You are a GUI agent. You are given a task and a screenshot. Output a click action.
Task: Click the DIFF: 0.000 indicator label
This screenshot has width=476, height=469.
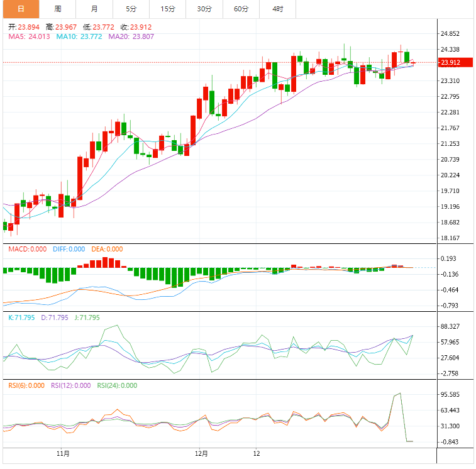tap(69, 249)
